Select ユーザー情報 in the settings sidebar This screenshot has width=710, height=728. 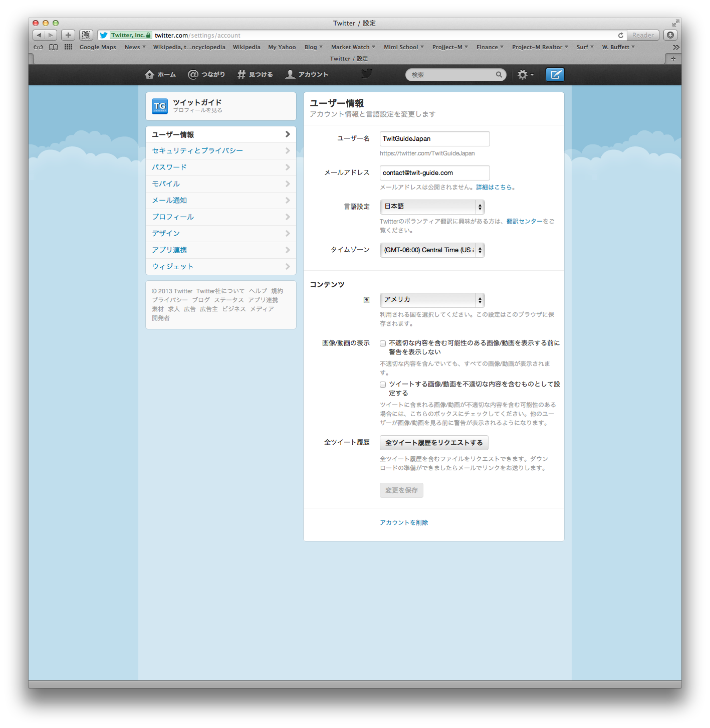tap(221, 134)
